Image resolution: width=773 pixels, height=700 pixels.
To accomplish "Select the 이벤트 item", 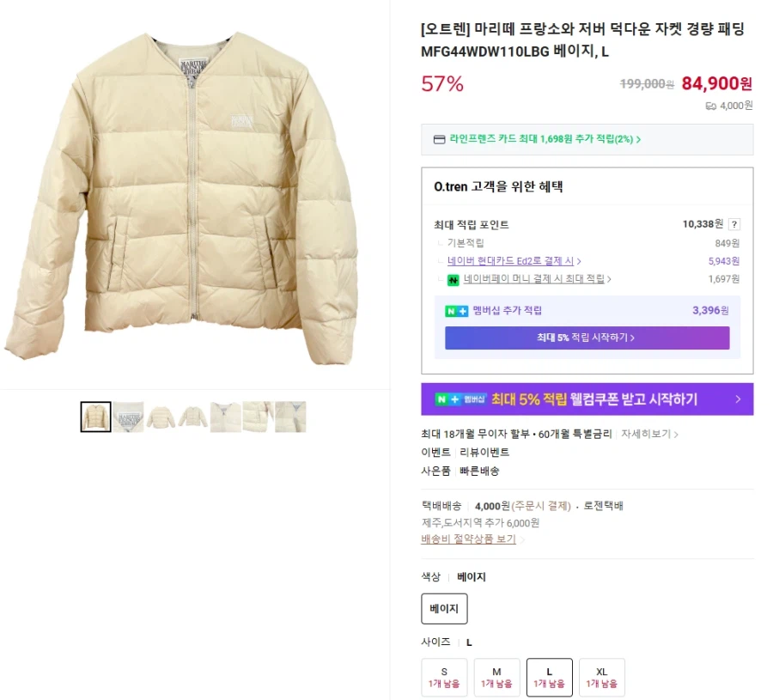I will click(435, 453).
